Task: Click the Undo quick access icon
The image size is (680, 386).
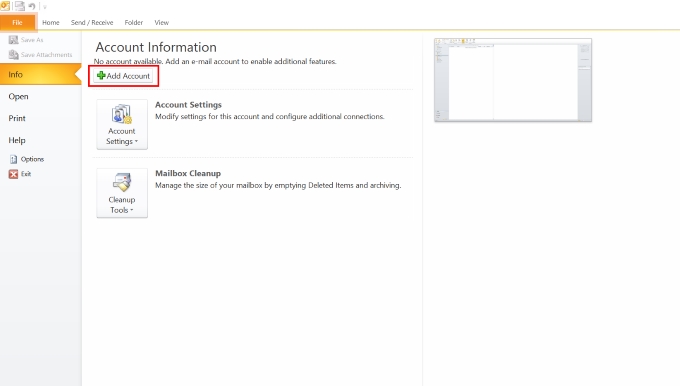Action: 32,6
